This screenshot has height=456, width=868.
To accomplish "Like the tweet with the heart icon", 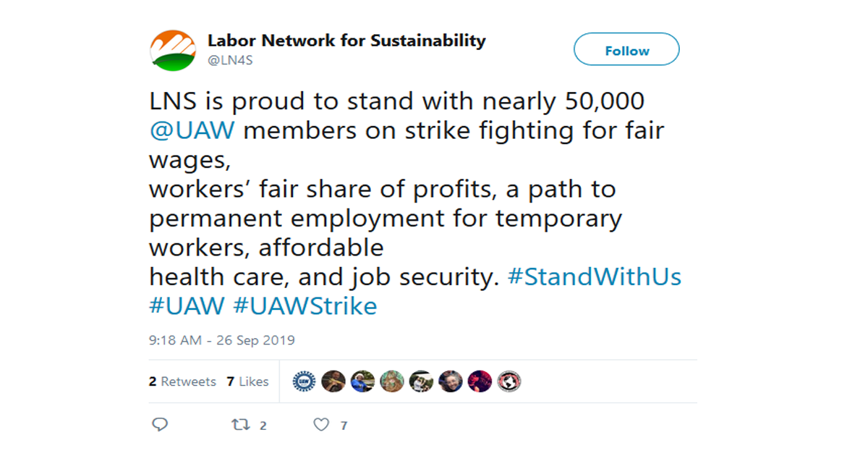I will (321, 425).
